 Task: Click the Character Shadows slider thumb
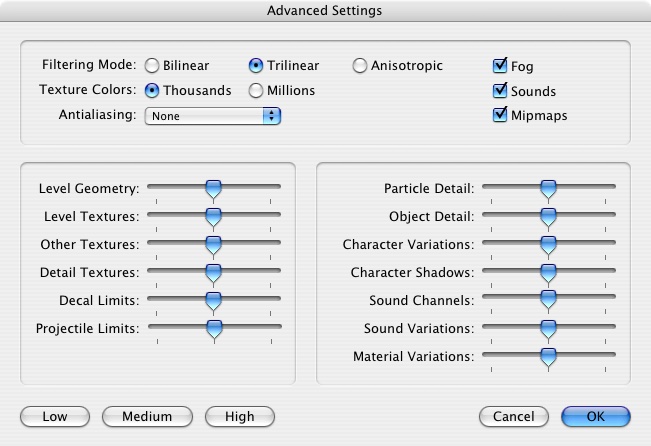[x=547, y=272]
